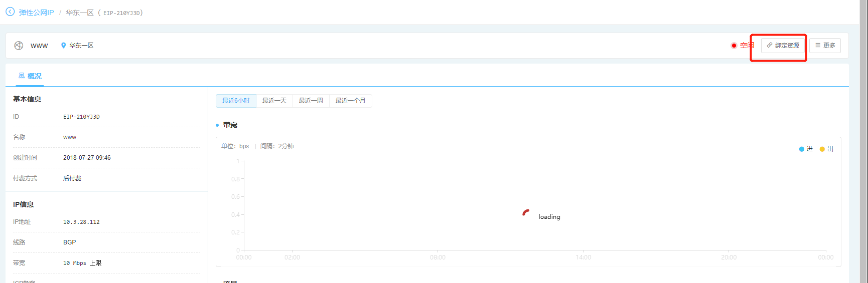Click the vertical scrollbar on the right
Image resolution: width=868 pixels, height=283 pixels.
click(863, 140)
